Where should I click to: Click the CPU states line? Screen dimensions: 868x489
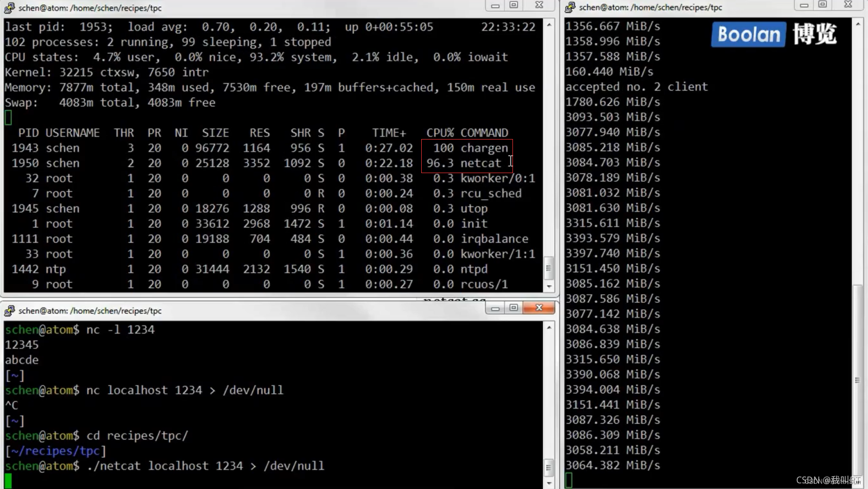coord(256,57)
